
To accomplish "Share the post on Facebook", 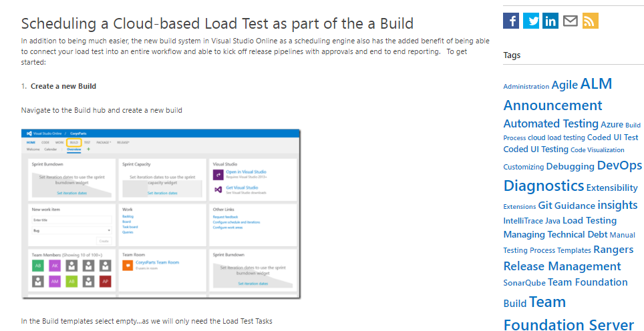I will point(511,21).
